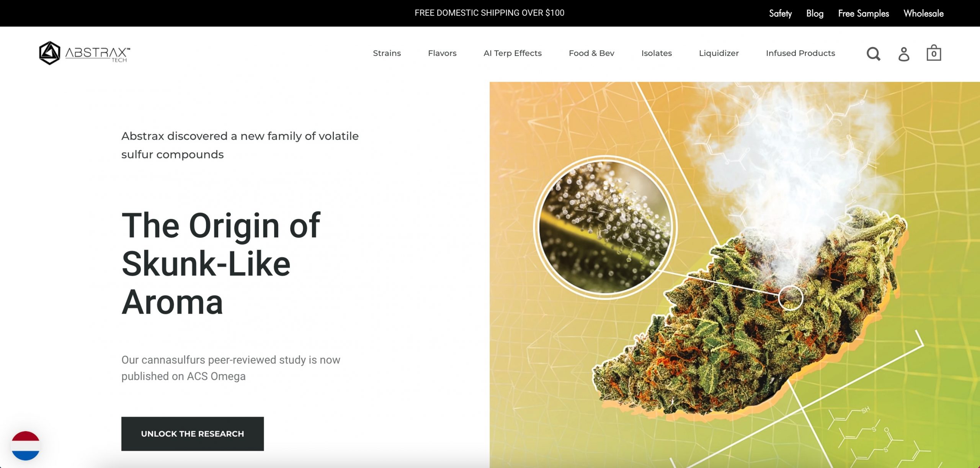
Task: Open the Liquidizer menu
Action: [x=719, y=53]
